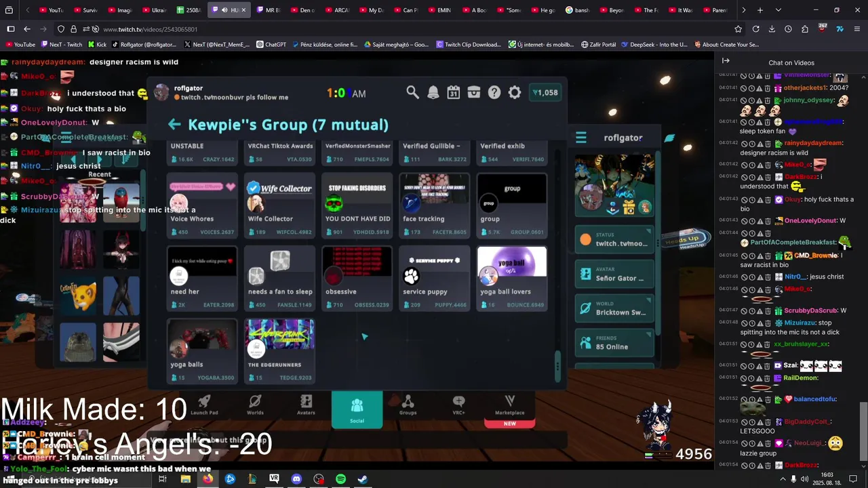868x488 pixels.
Task: Open the YOU DONT HAVE DID group
Action: click(357, 205)
